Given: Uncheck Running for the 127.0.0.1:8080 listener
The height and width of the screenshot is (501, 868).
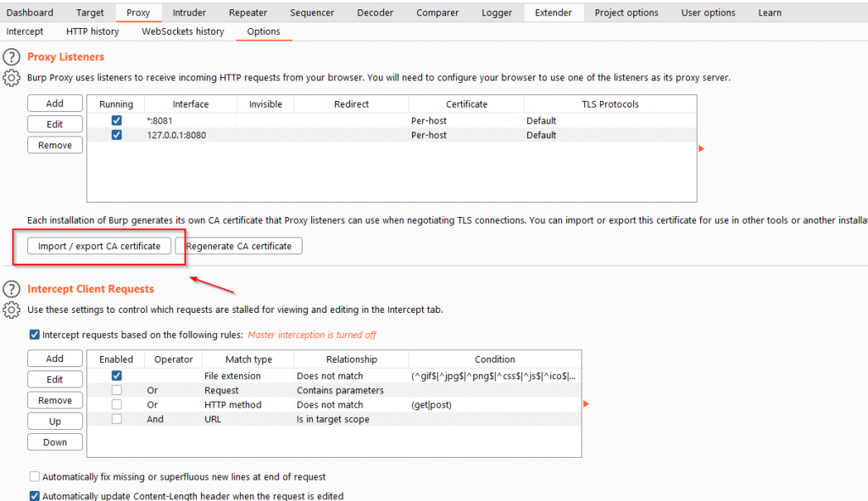Looking at the screenshot, I should click(116, 135).
